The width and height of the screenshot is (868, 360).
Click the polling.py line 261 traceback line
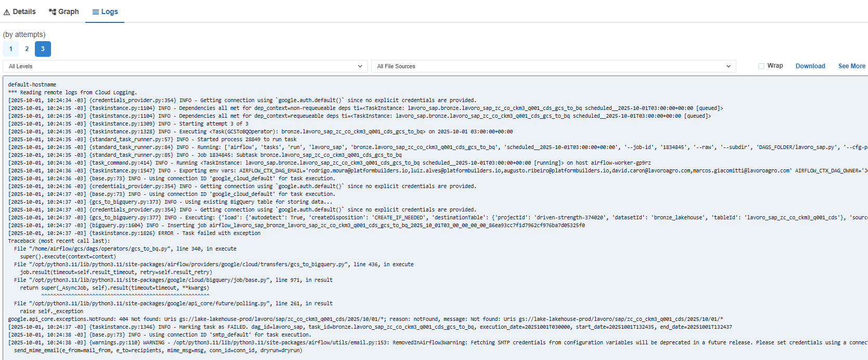tap(173, 303)
